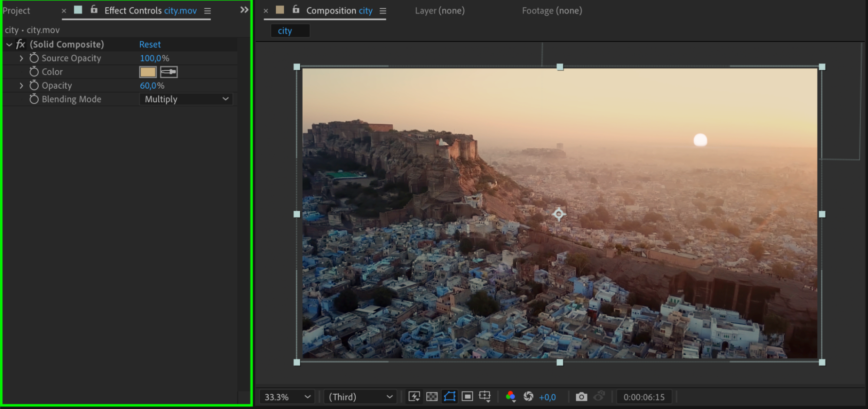868x409 pixels.
Task: Open the Blending Mode Multiply dropdown
Action: click(x=186, y=99)
